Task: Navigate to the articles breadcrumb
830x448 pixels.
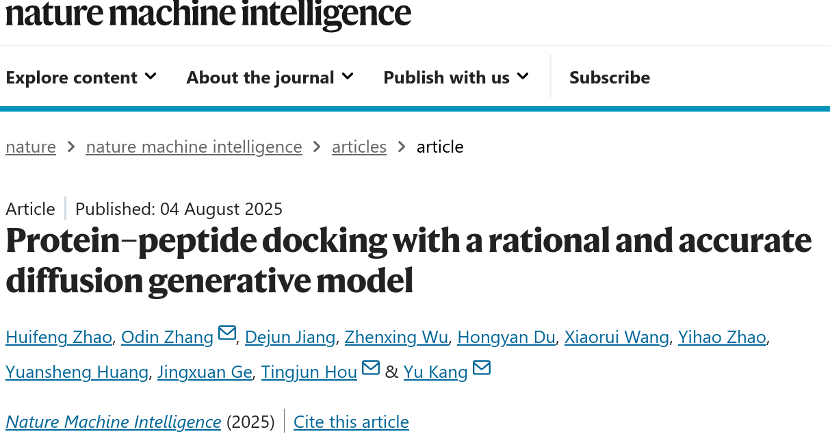Action: click(359, 147)
